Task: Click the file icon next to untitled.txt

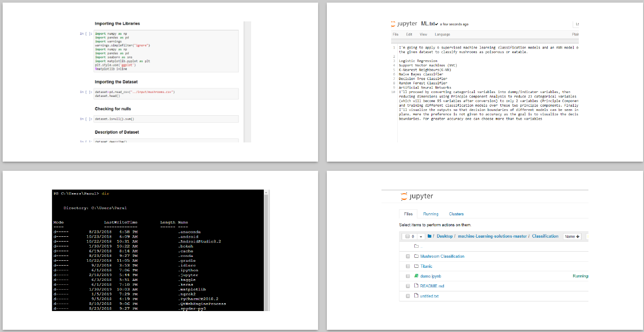Action: (416, 296)
